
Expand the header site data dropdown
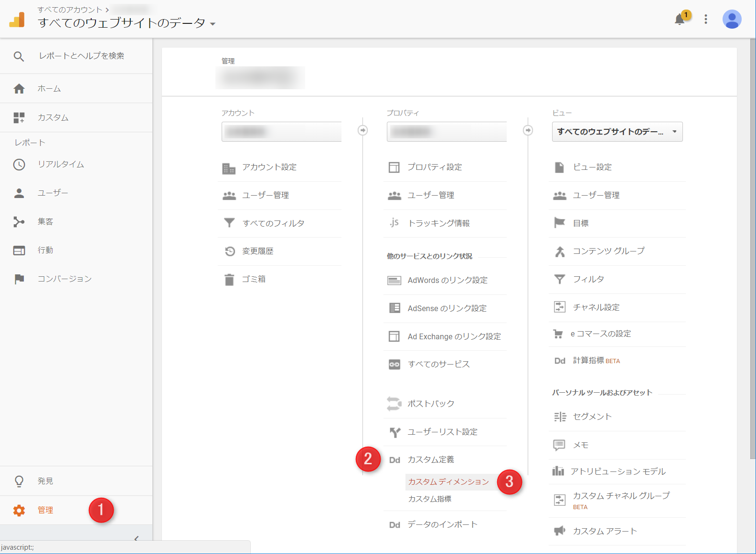point(213,24)
